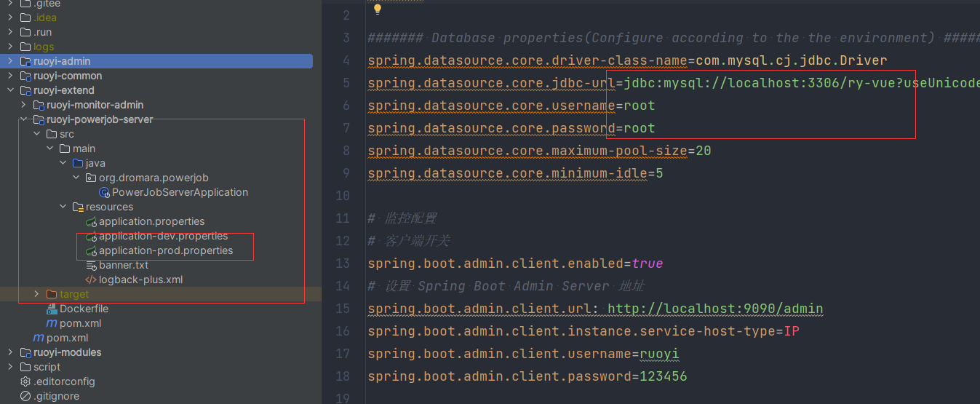Click com.mysql.cj.jdbc.Driver value on line 4
The image size is (980, 404).
pos(792,60)
